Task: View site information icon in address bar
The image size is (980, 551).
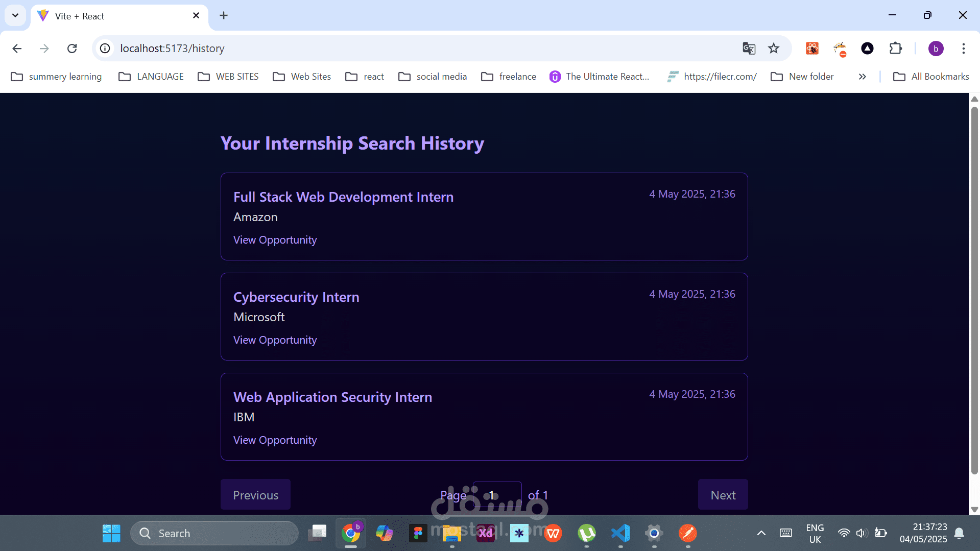Action: pyautogui.click(x=105, y=49)
